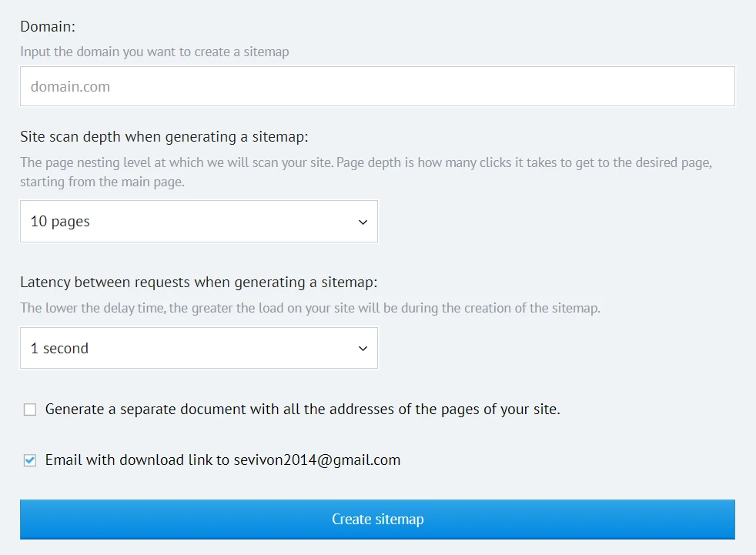Click the sevivon2014@gmail.com email address text
The width and height of the screenshot is (756, 555).
(317, 460)
